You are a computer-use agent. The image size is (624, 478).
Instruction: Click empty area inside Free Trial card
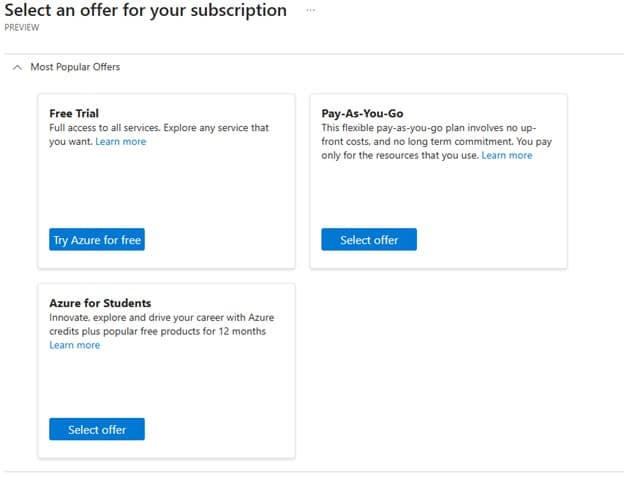point(165,190)
